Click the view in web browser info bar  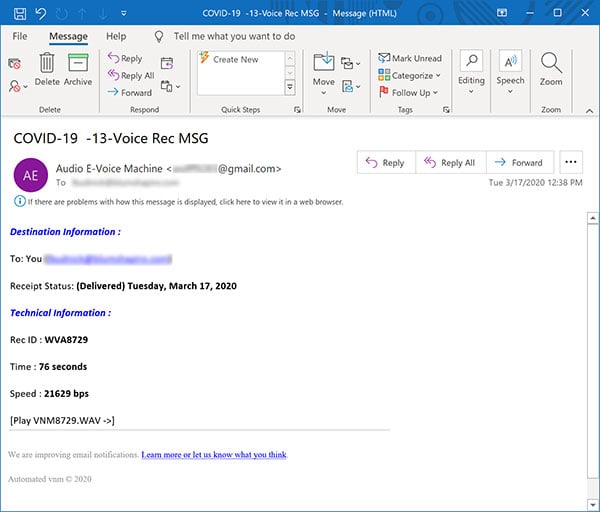179,202
